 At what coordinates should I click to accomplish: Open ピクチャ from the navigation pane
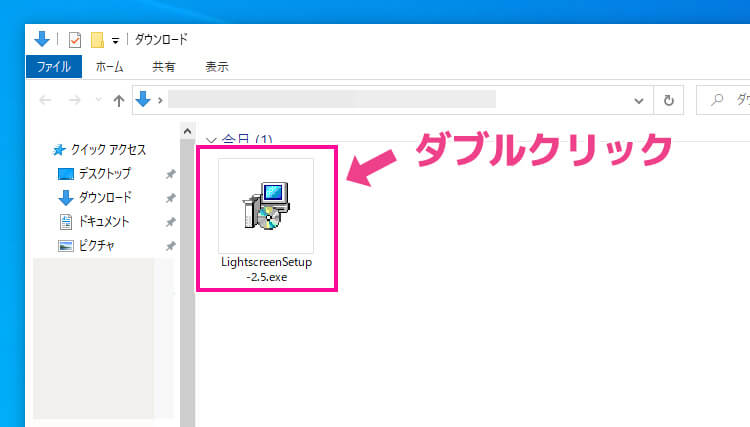coord(97,245)
